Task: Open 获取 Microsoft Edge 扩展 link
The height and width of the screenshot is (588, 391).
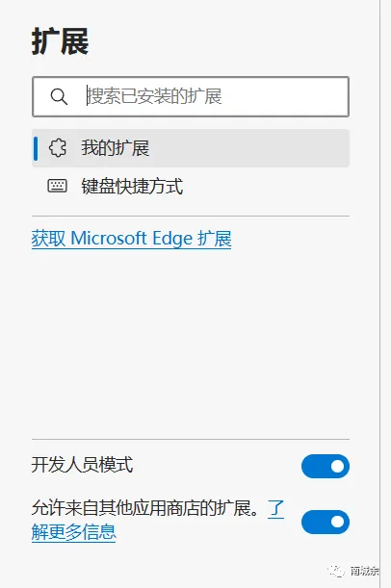Action: [x=131, y=239]
